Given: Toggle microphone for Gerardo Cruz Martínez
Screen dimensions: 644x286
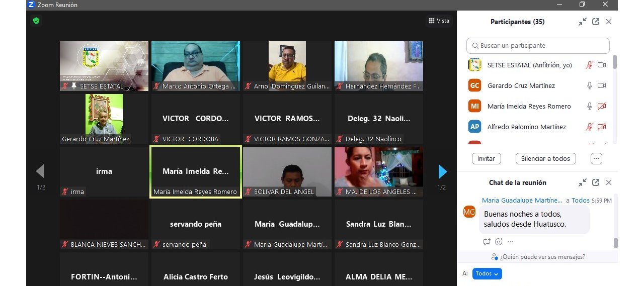Looking at the screenshot, I should click(590, 85).
